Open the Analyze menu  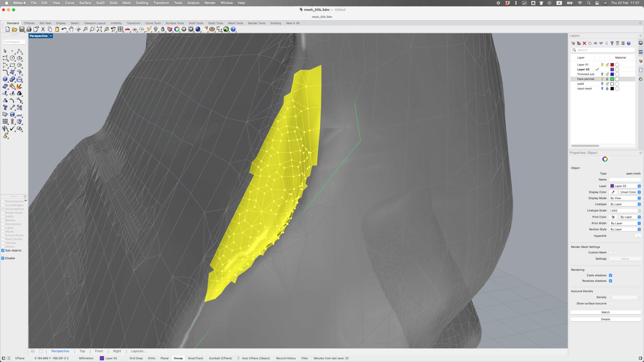[193, 3]
